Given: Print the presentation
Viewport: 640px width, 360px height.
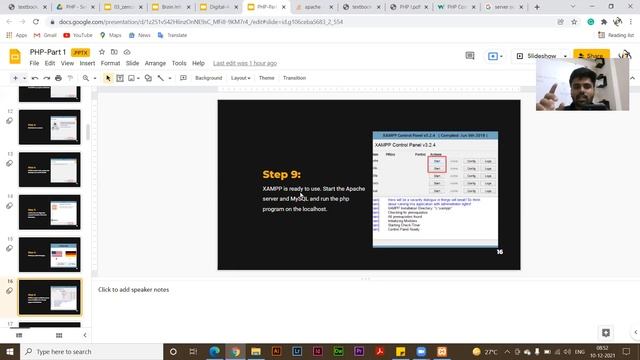Looking at the screenshot, I should click(x=58, y=78).
